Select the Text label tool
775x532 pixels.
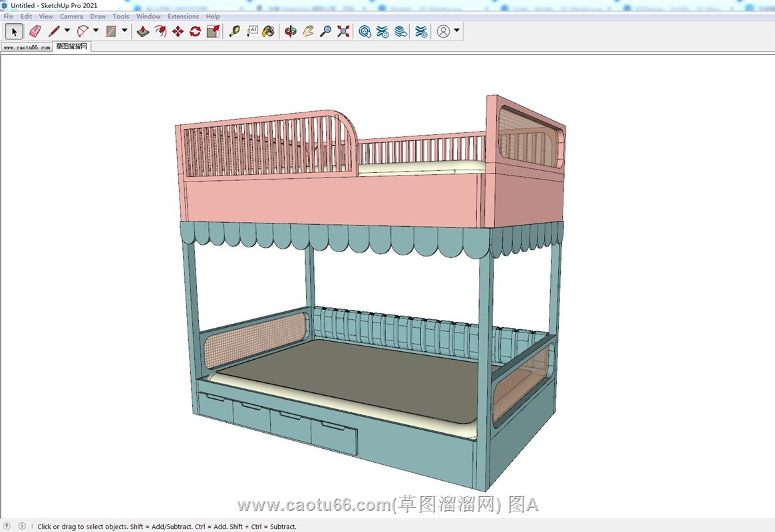[x=252, y=32]
